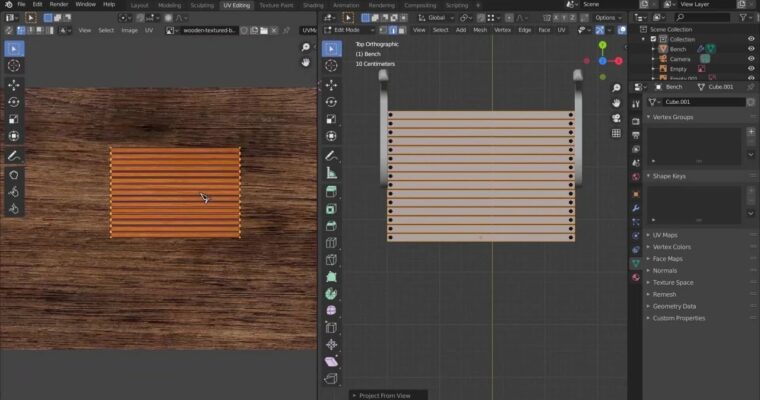Viewport: 760px width, 400px height.
Task: Open the Edit Mode dropdown
Action: (x=349, y=30)
